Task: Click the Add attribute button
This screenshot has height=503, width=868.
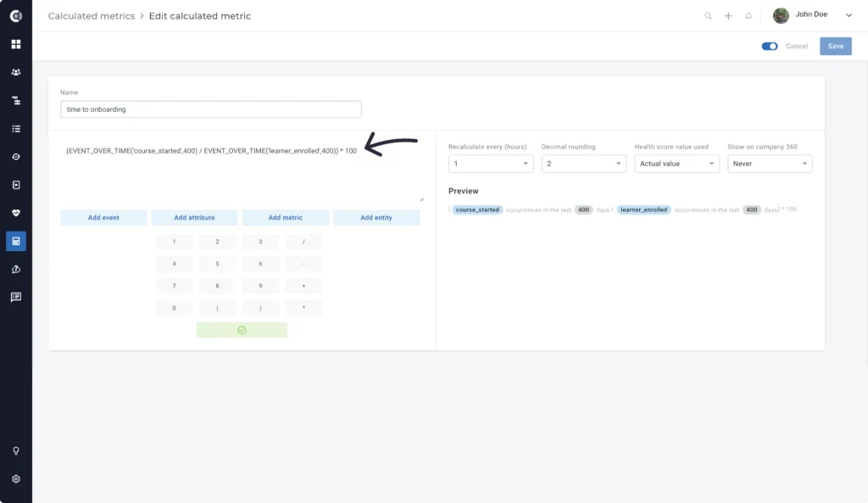Action: coord(194,218)
